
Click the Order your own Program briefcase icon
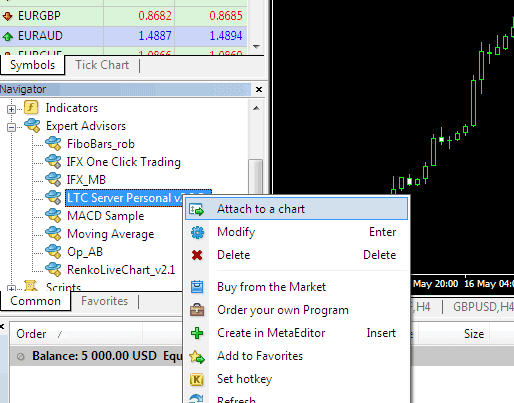pos(197,310)
